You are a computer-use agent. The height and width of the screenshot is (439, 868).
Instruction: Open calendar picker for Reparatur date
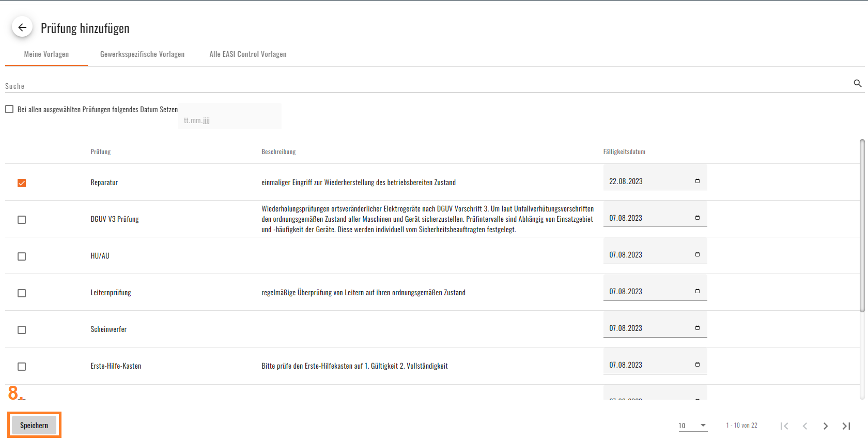698,181
